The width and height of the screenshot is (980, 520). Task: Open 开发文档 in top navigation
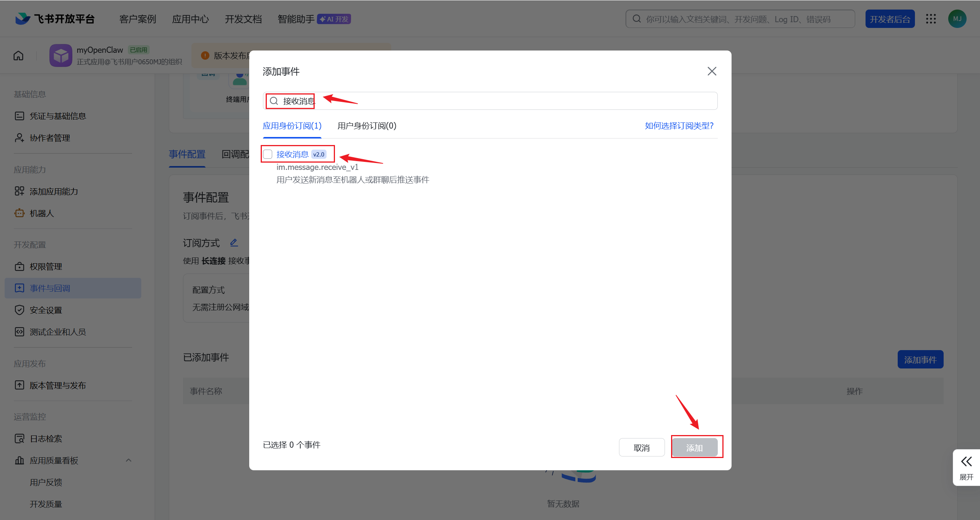[x=243, y=19]
